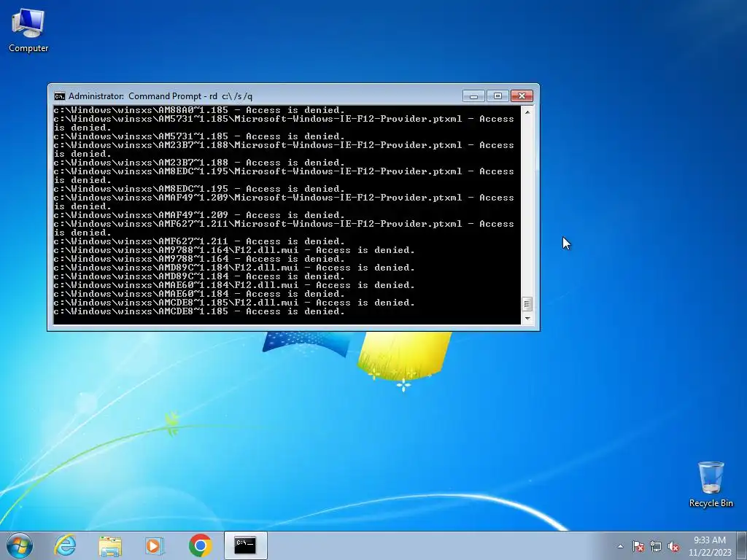
Task: Open Windows Explorer folder in taskbar
Action: coord(110,545)
